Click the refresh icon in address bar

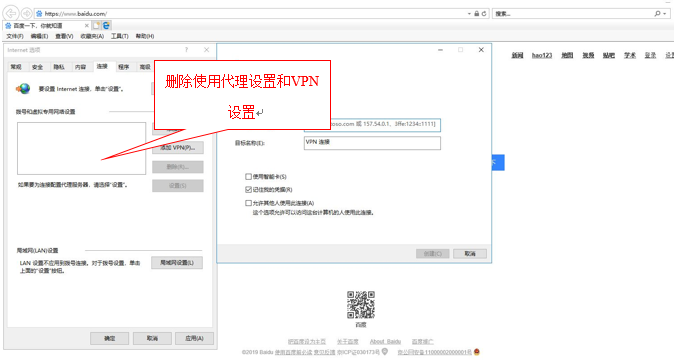(484, 14)
